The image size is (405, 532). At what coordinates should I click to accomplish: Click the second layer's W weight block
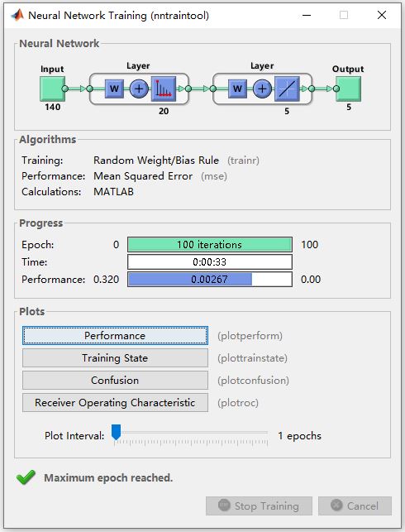click(237, 89)
